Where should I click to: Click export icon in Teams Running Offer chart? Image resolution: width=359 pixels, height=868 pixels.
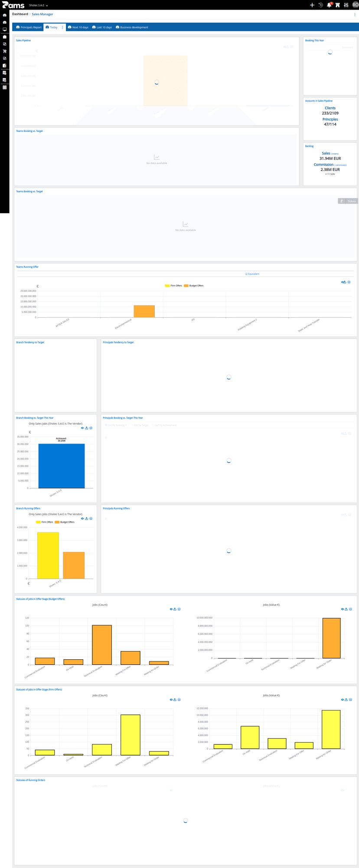click(345, 282)
